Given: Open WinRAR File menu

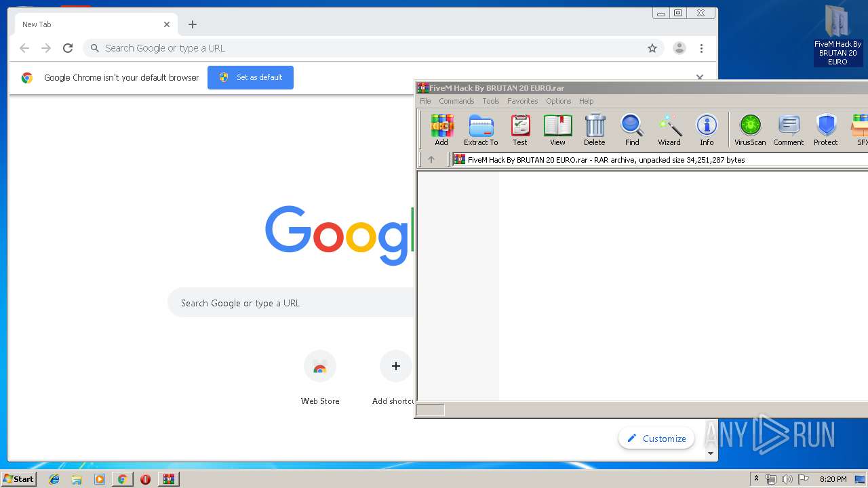Looking at the screenshot, I should click(x=425, y=101).
